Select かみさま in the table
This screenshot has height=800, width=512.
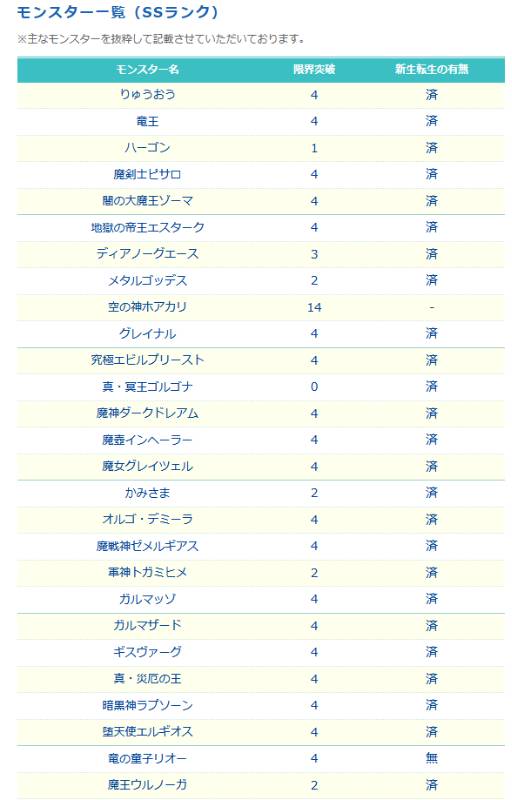click(x=147, y=493)
